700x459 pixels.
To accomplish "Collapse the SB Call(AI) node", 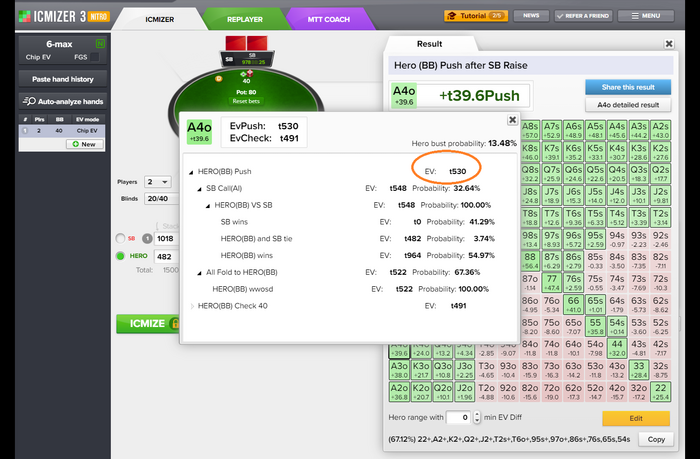I will tap(200, 189).
